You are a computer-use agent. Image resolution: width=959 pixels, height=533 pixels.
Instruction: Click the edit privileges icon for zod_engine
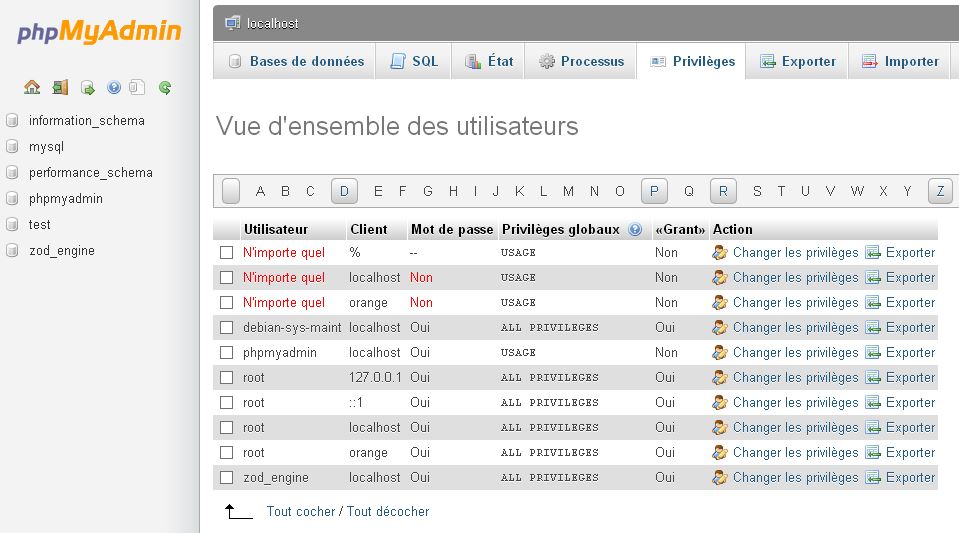click(x=720, y=477)
